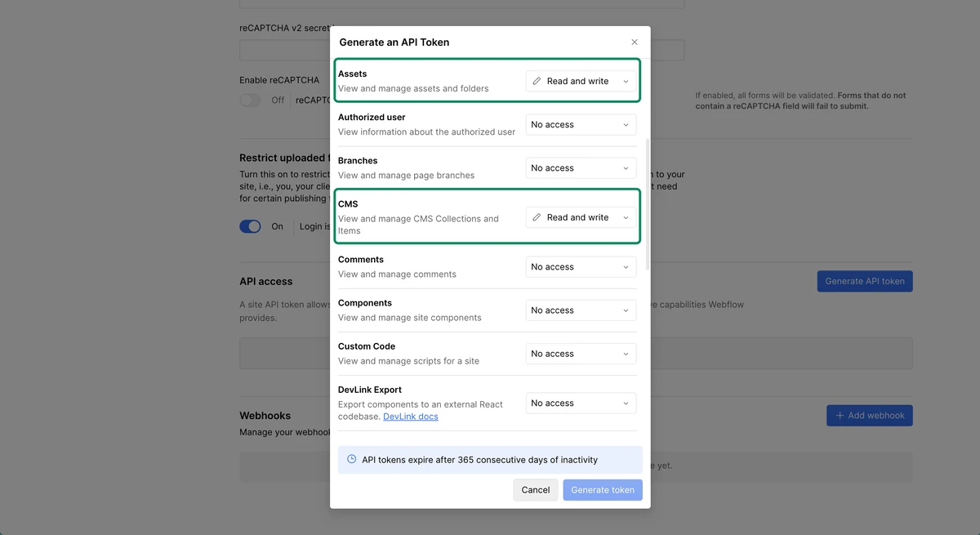Open the DevLink docs link
Viewport: 980px width, 535px height.
point(411,417)
